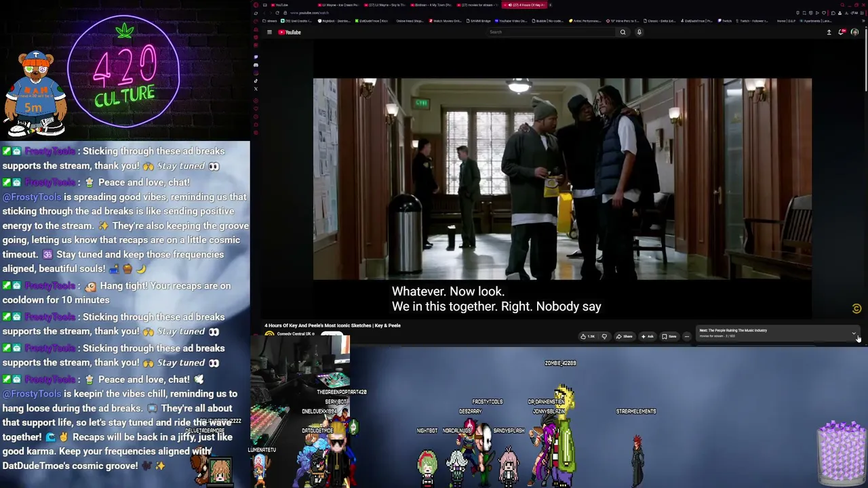
Task: Open the YouTube notifications bell
Action: point(842,32)
